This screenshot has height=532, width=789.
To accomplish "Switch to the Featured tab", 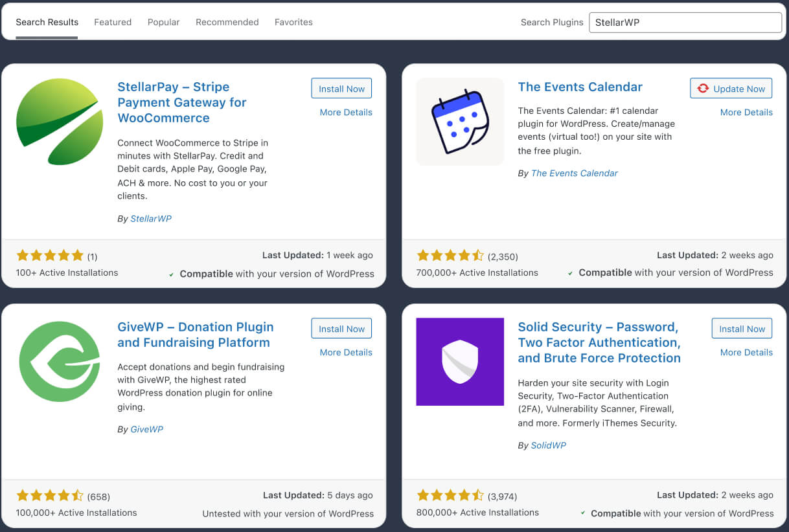I will tap(113, 22).
